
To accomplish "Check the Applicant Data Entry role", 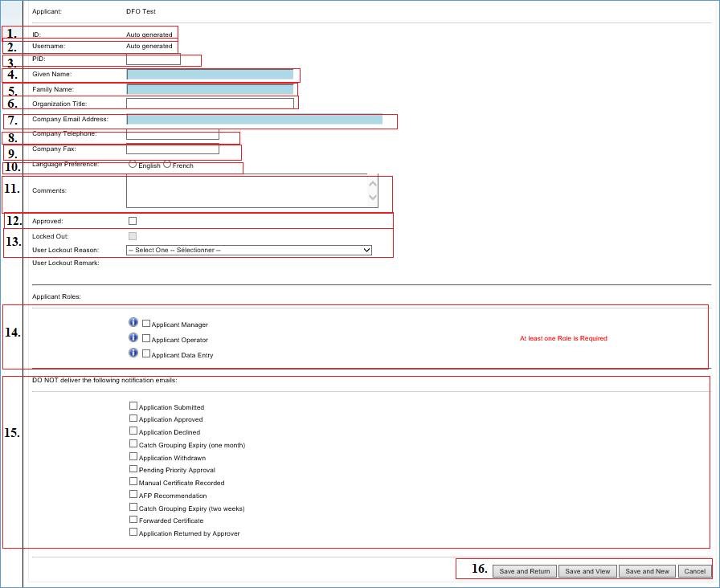I will (x=146, y=354).
